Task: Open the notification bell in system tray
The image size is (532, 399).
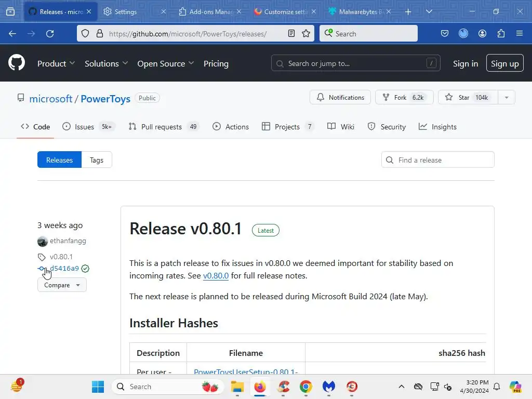Action: (x=497, y=387)
